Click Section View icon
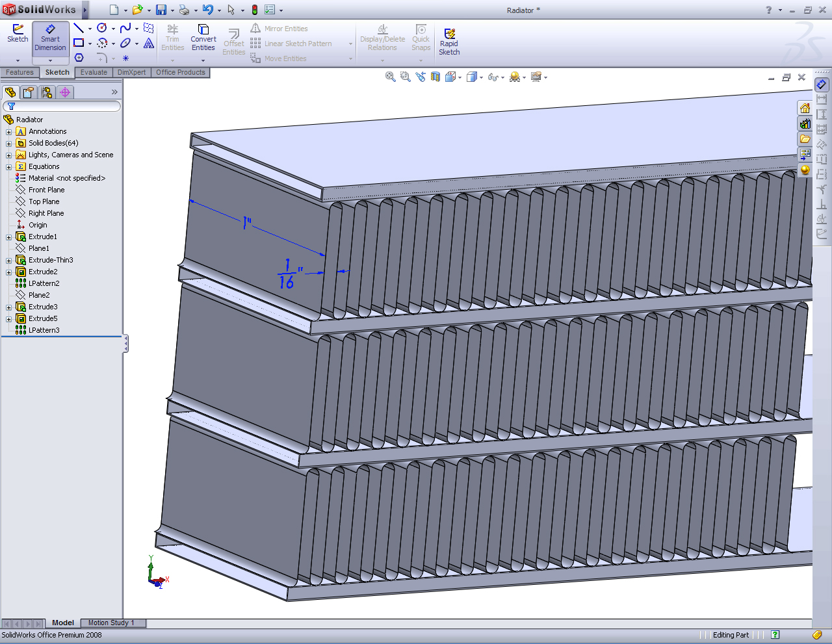The height and width of the screenshot is (644, 832). click(435, 77)
